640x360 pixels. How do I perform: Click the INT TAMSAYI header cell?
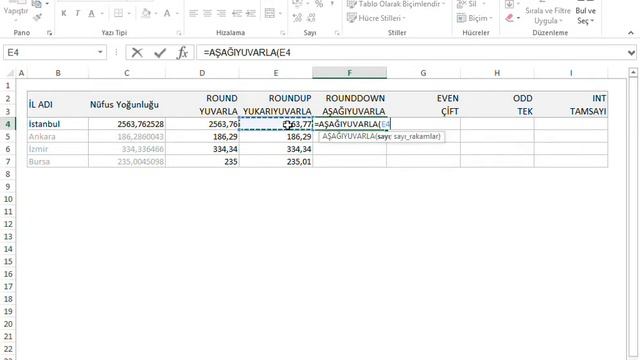(x=571, y=104)
